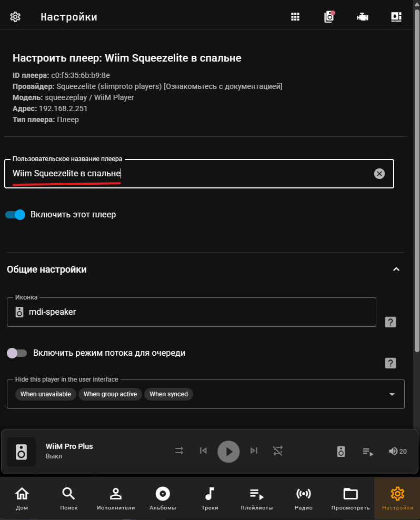Select the Настройки tab in bottom bar
The width and height of the screenshot is (420, 520).
[x=397, y=498]
